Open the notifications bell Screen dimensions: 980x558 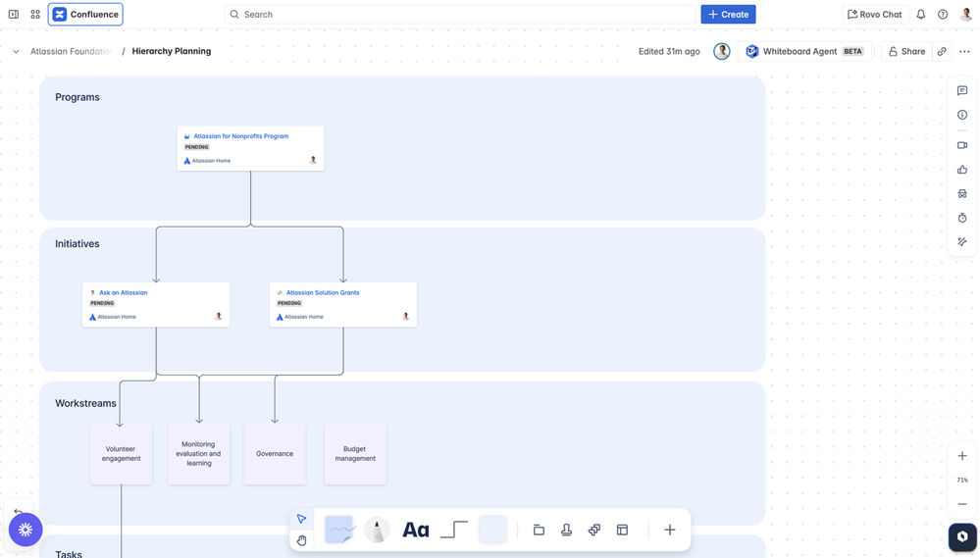click(x=920, y=15)
